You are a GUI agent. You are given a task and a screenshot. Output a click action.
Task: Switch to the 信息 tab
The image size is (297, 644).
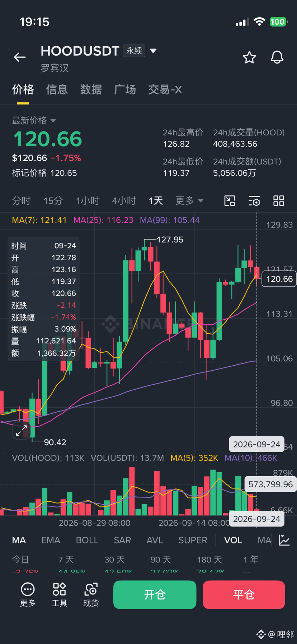pos(57,89)
